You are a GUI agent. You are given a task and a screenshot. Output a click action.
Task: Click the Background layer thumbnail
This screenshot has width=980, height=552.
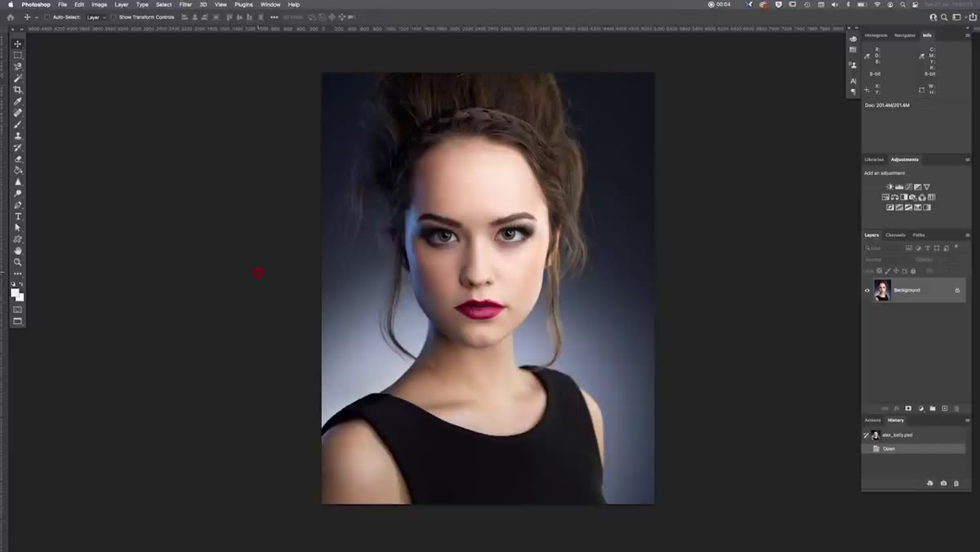point(882,291)
